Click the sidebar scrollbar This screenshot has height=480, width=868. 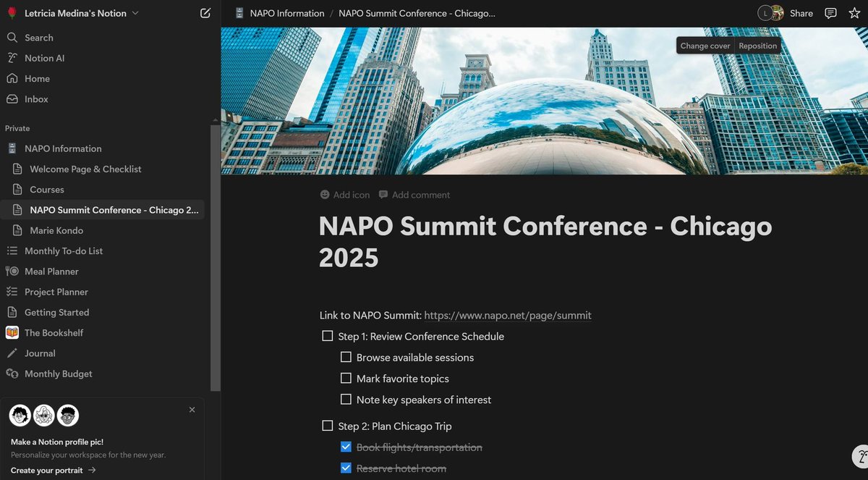(x=215, y=257)
